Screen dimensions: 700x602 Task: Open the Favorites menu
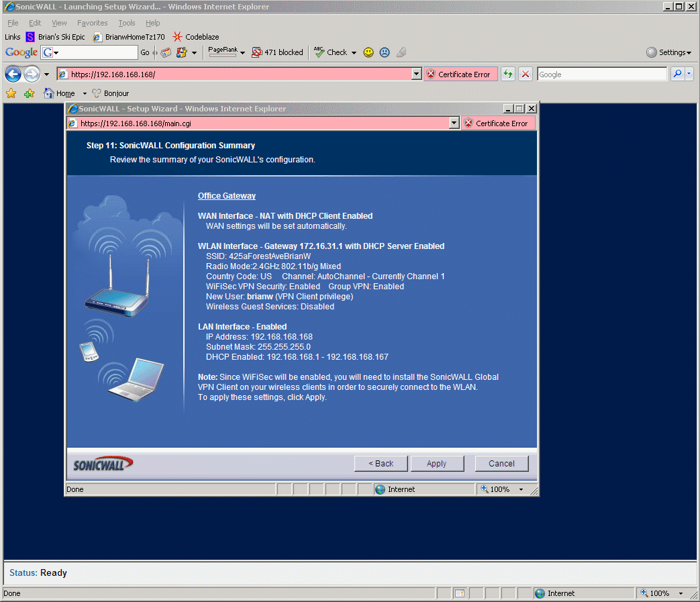pos(93,23)
